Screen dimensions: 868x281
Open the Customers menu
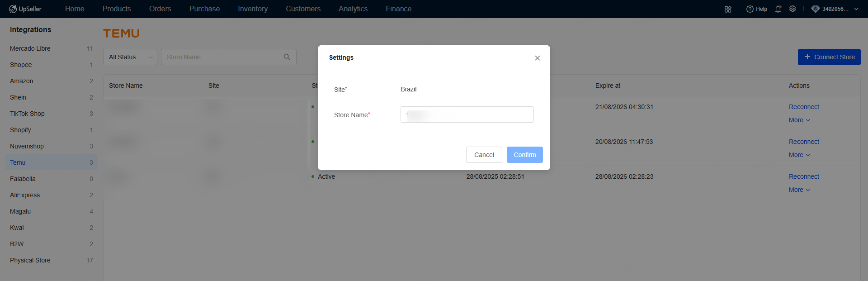pos(303,9)
